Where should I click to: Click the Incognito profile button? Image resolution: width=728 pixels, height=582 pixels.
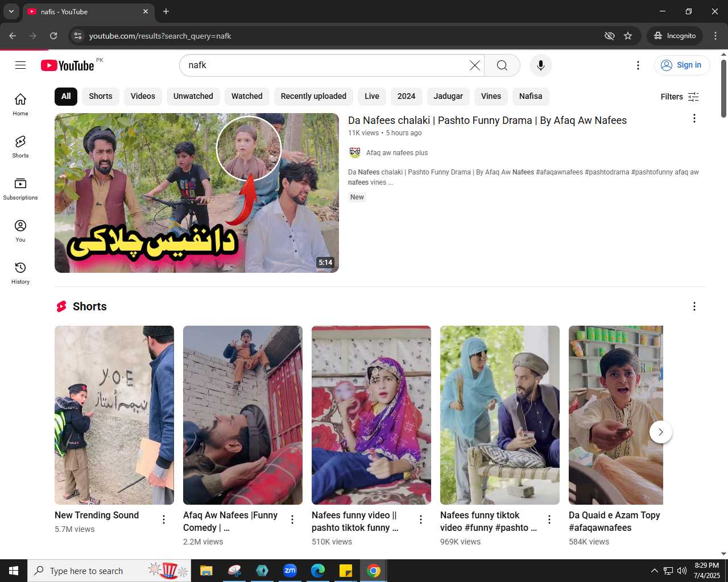[675, 36]
